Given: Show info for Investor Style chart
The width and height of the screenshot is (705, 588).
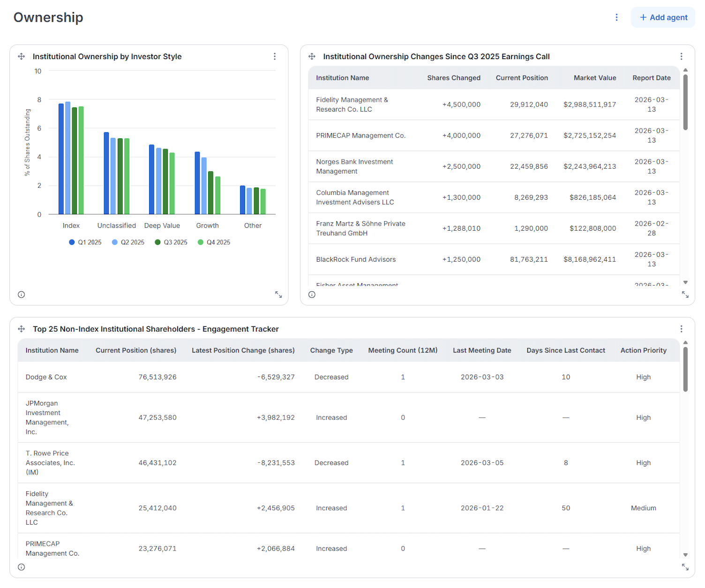Looking at the screenshot, I should click(22, 294).
